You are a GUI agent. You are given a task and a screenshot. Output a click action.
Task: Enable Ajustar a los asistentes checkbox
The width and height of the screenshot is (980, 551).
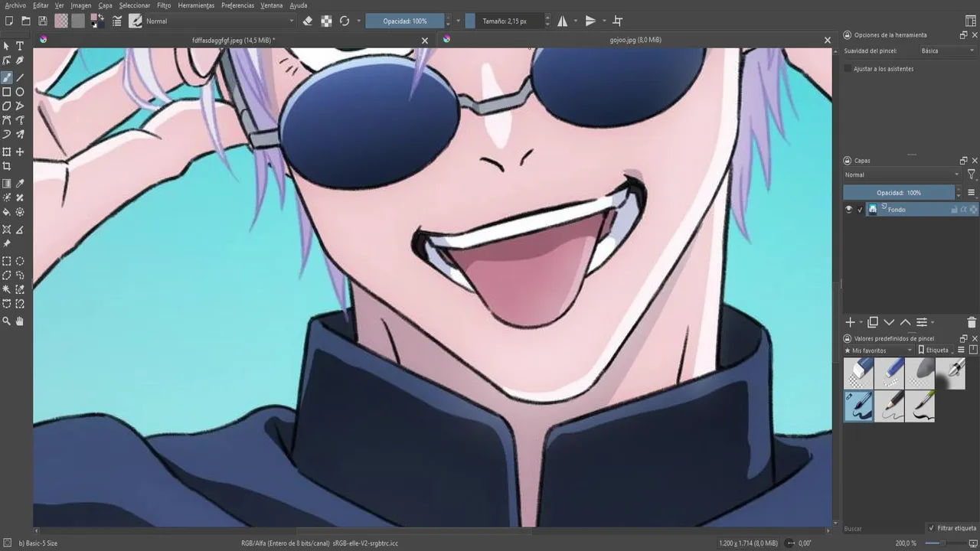(848, 69)
